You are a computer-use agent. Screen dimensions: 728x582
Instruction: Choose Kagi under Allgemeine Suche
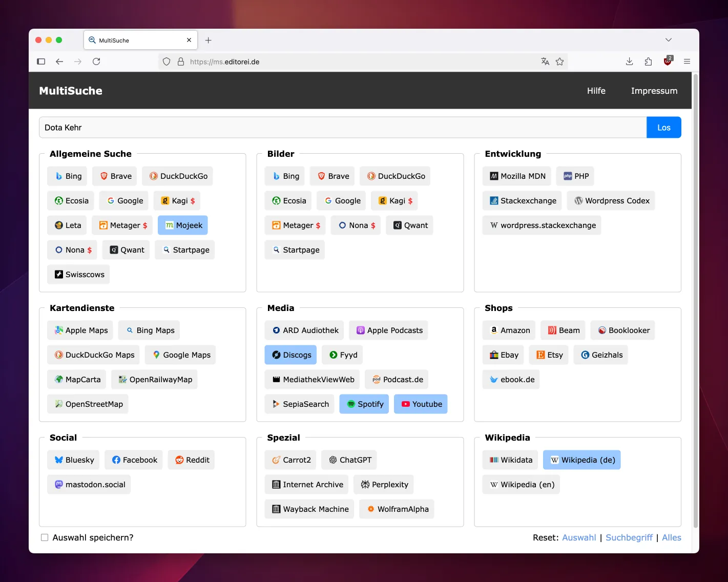177,201
